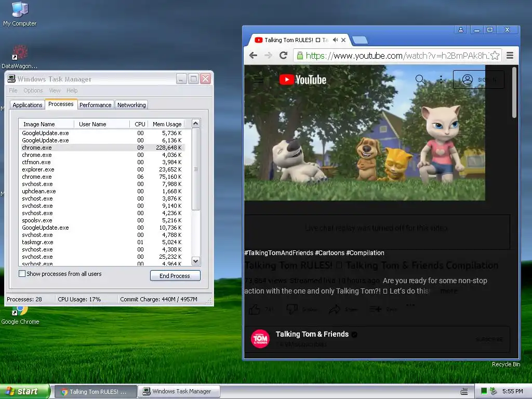Click the Chrome address bar URL

pos(397,56)
